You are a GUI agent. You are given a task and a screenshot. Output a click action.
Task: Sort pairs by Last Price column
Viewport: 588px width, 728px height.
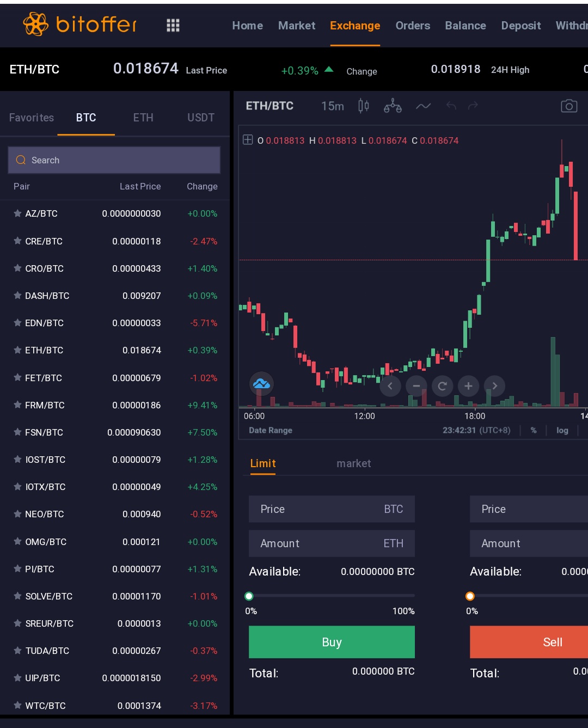[140, 186]
